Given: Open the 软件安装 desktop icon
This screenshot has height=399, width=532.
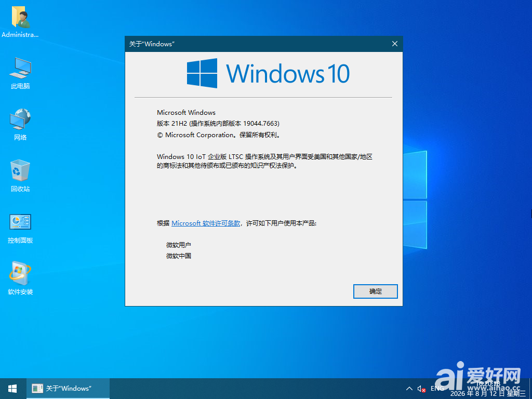Looking at the screenshot, I should click(x=20, y=278).
